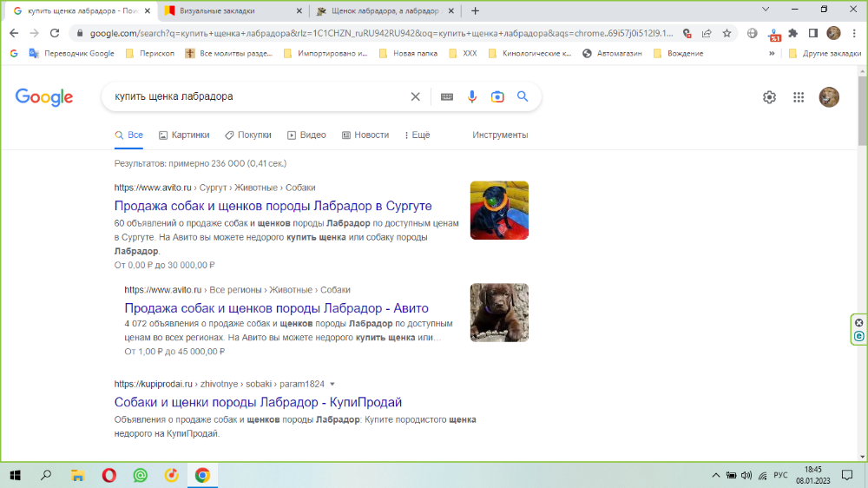Switch to the Щенок лабрадора browser tab
Image resolution: width=868 pixels, height=488 pixels.
tap(385, 10)
